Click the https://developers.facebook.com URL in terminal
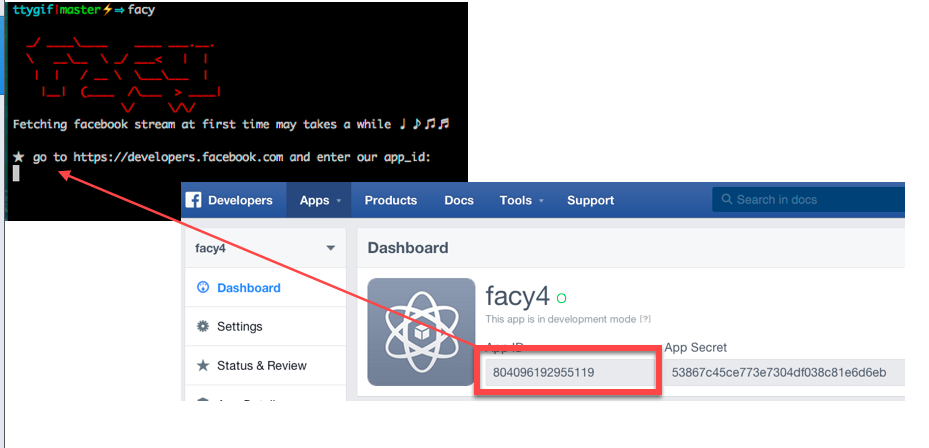This screenshot has height=448, width=929. coord(178,158)
